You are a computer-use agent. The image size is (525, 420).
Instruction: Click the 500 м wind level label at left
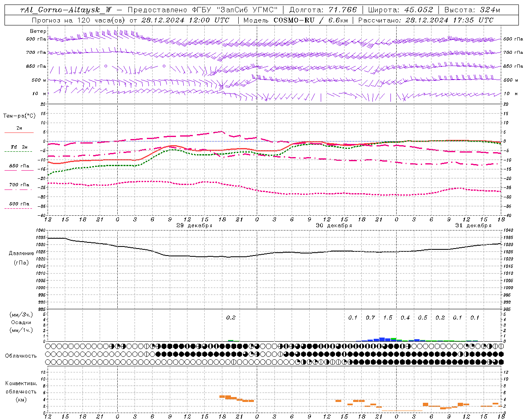(x=39, y=80)
